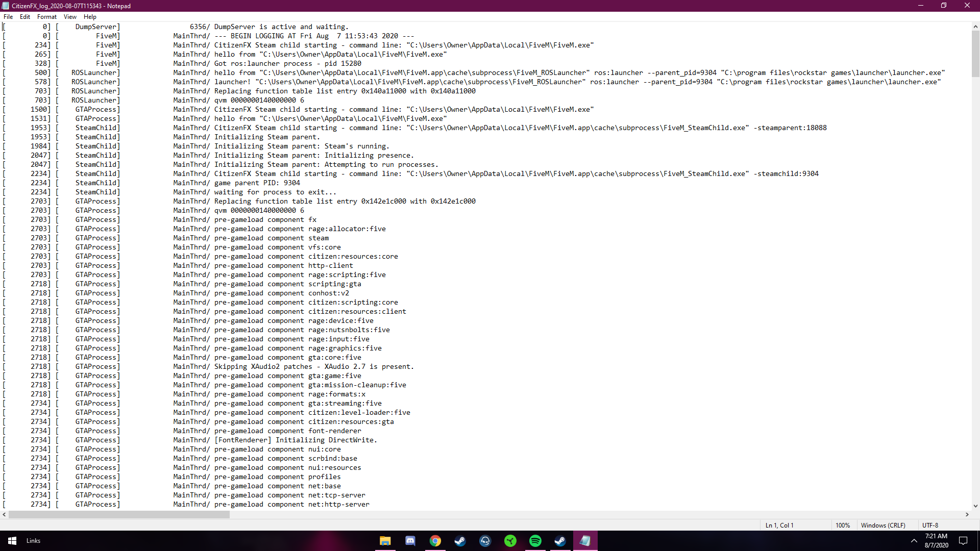
Task: Click 'pre-gameload component conhost:v2' line
Action: [x=281, y=293]
